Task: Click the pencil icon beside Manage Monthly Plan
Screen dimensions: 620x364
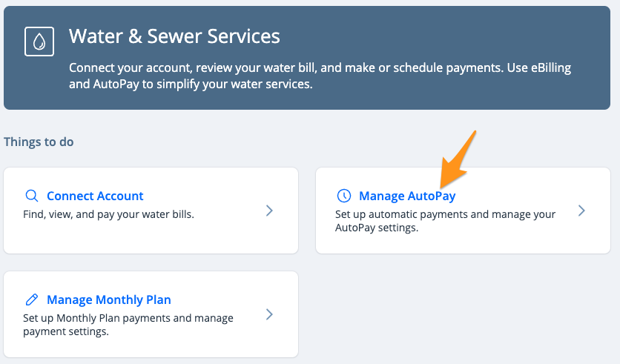Action: click(x=32, y=300)
